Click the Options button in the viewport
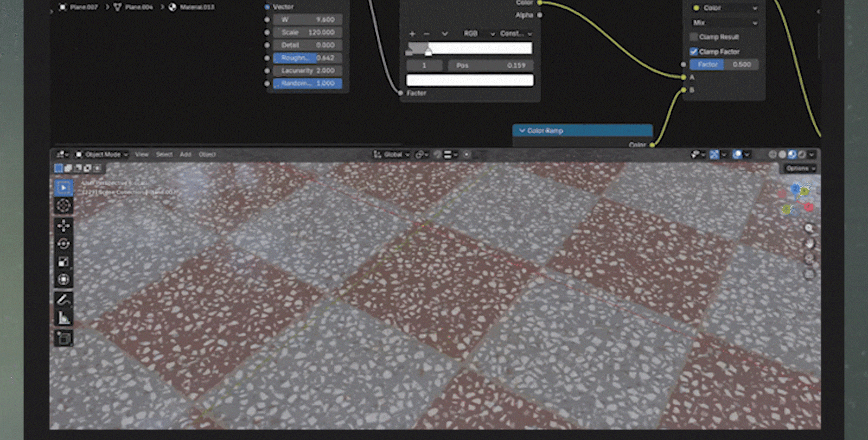This screenshot has height=440, width=868. [800, 169]
